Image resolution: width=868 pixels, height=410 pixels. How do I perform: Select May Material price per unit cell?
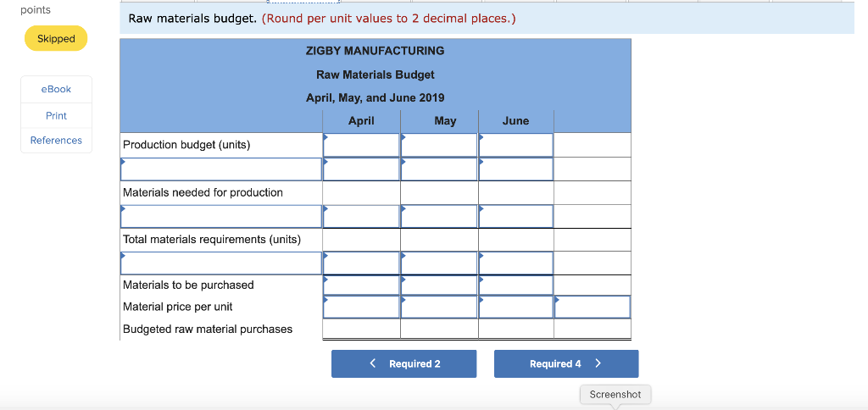pyautogui.click(x=439, y=307)
